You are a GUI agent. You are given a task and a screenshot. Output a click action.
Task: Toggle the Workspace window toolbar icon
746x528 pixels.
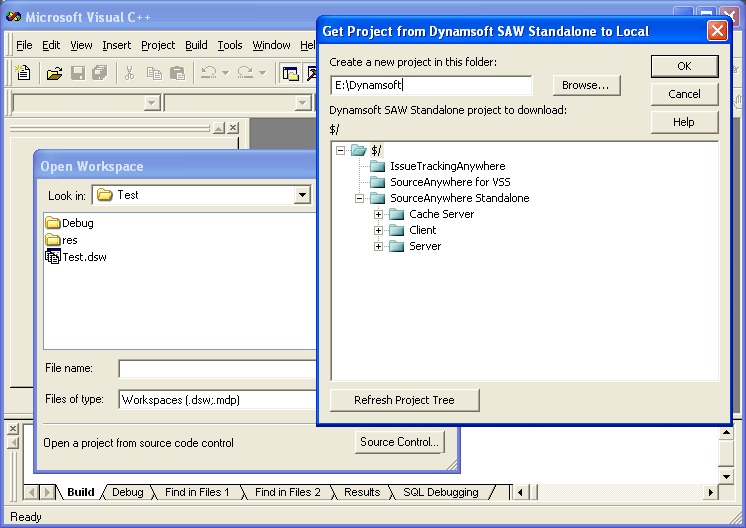290,73
